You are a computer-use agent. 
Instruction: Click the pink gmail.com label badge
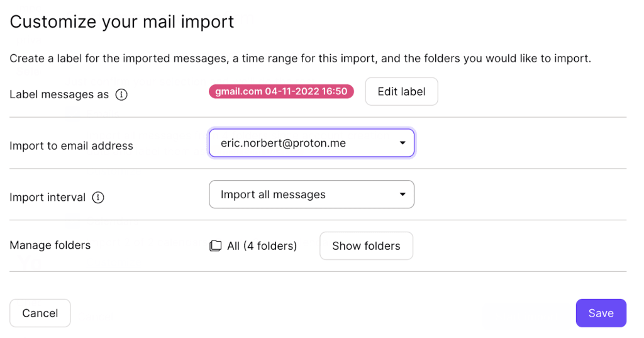pyautogui.click(x=281, y=91)
